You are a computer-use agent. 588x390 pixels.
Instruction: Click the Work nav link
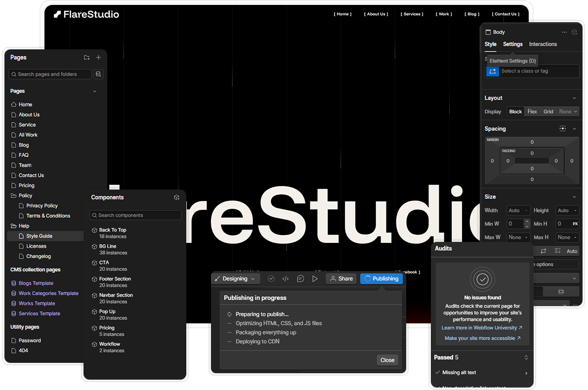(x=444, y=14)
